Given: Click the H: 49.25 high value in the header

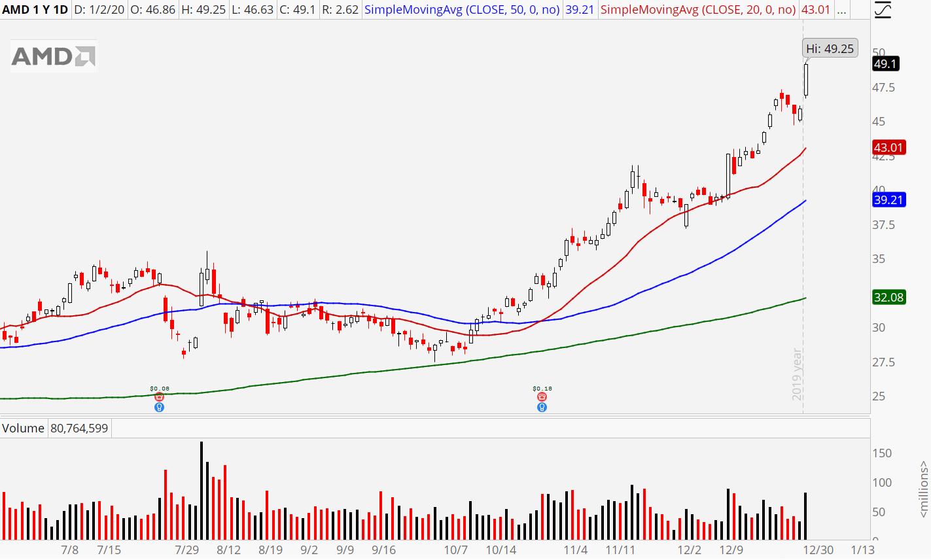Looking at the screenshot, I should (x=203, y=10).
